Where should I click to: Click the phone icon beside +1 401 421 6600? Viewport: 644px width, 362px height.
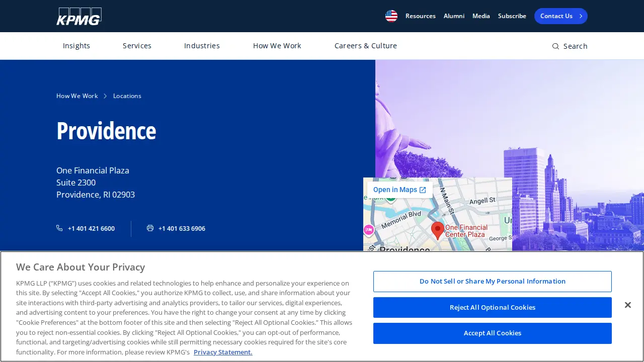(59, 228)
